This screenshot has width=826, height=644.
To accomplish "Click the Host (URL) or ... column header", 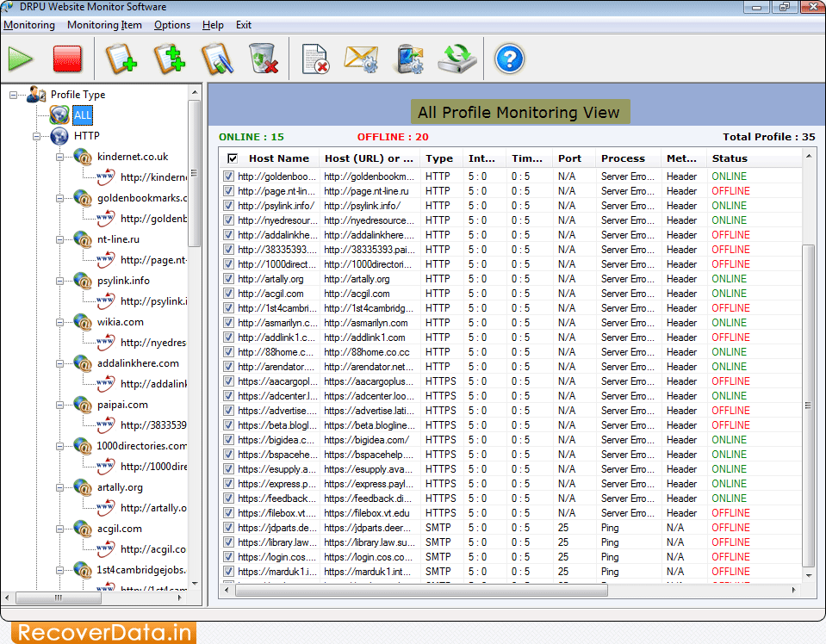I will [369, 158].
